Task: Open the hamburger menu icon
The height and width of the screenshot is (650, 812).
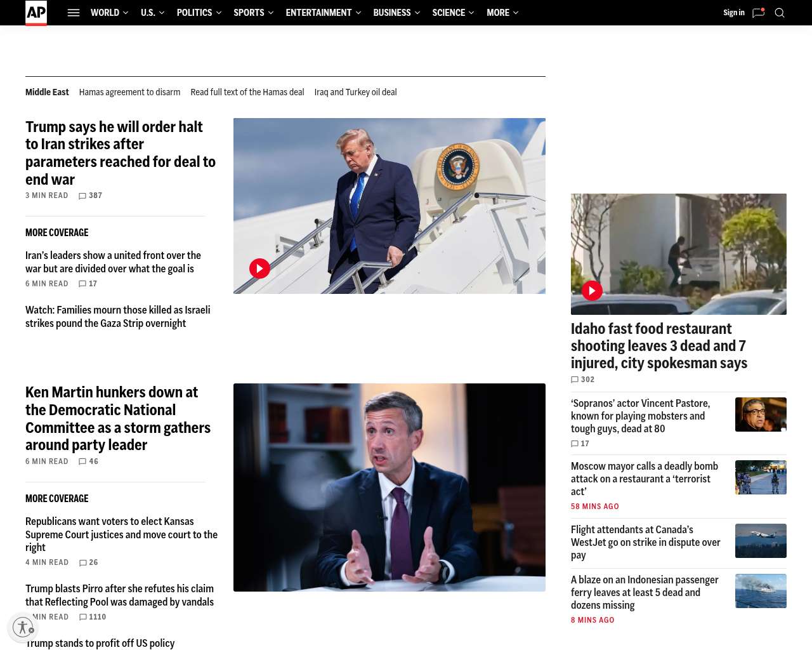Action: (x=74, y=13)
